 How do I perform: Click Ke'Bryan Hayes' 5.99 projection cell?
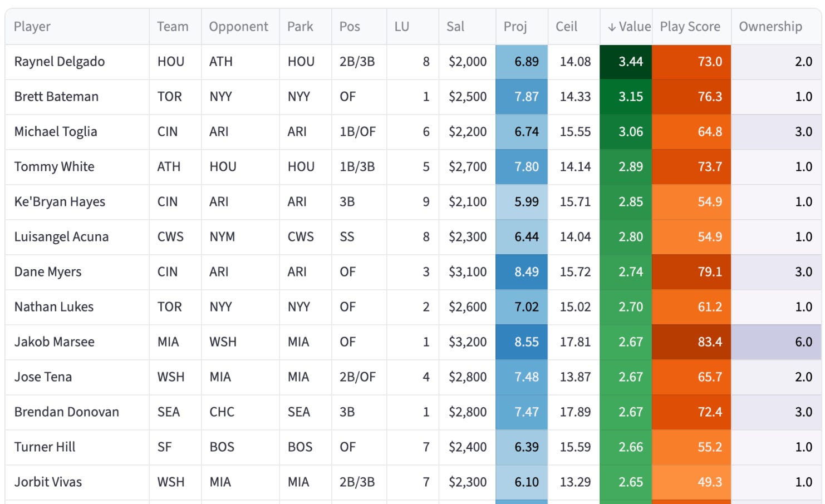pos(522,202)
